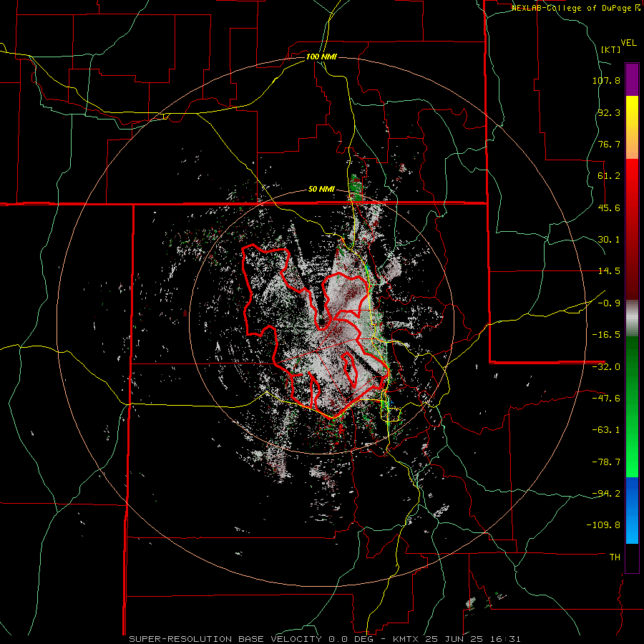This screenshot has height=644, width=644.
Task: Click the 61.2 velocity scale value
Action: 609,176
